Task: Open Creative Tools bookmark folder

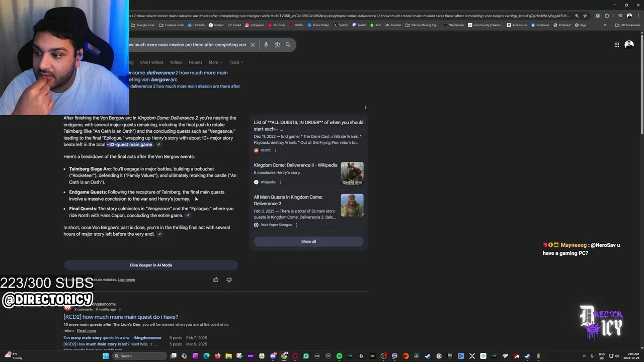Action: [172, 25]
